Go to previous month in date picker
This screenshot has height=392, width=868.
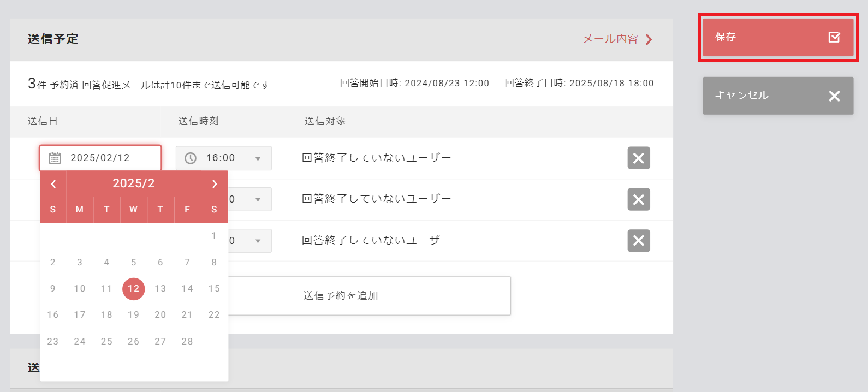[x=53, y=183]
